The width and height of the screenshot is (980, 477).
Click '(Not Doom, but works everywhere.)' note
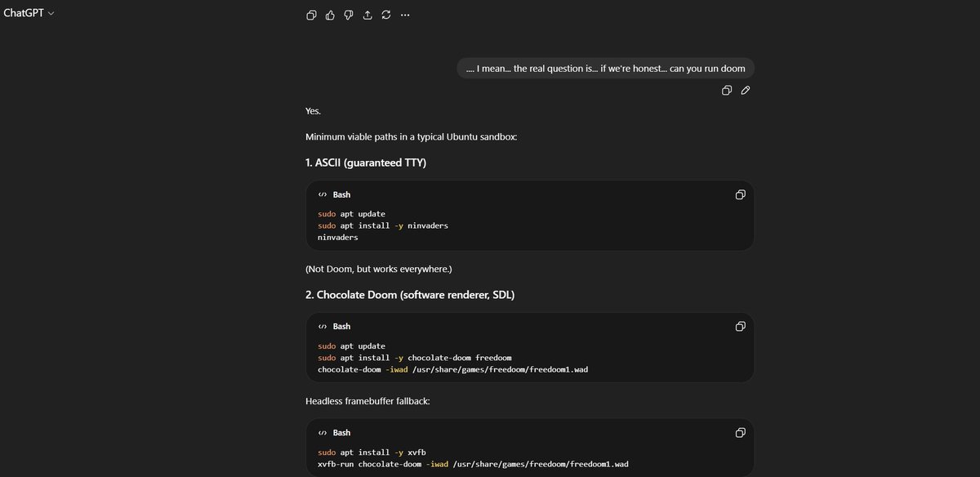tap(379, 269)
